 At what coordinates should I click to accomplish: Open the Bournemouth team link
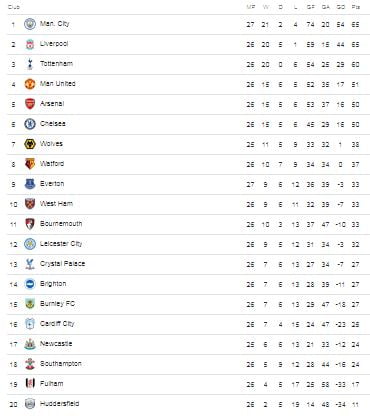click(x=61, y=224)
